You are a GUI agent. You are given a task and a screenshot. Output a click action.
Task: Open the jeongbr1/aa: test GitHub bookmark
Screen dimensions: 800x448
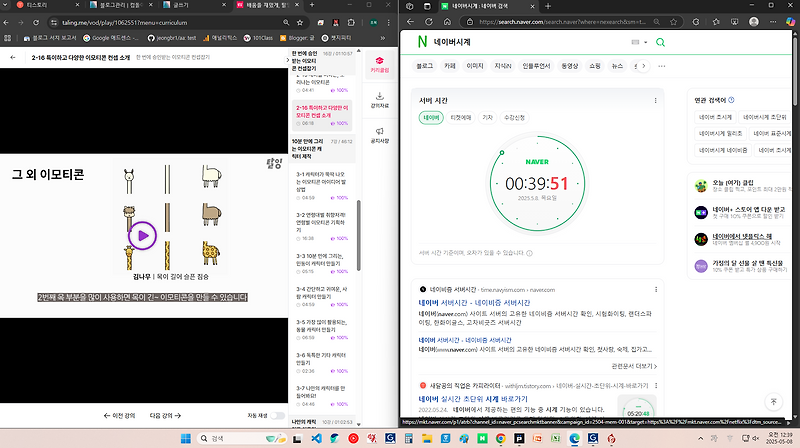(172, 38)
